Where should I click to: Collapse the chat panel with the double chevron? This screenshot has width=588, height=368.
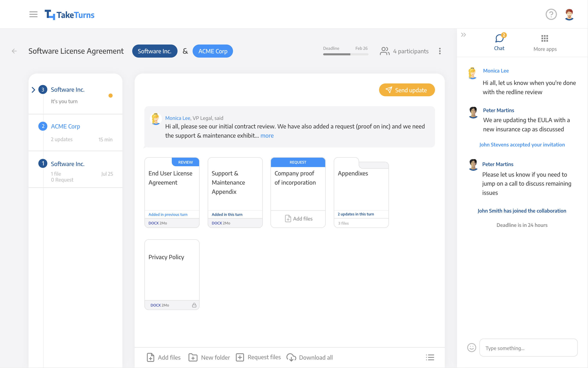tap(464, 35)
